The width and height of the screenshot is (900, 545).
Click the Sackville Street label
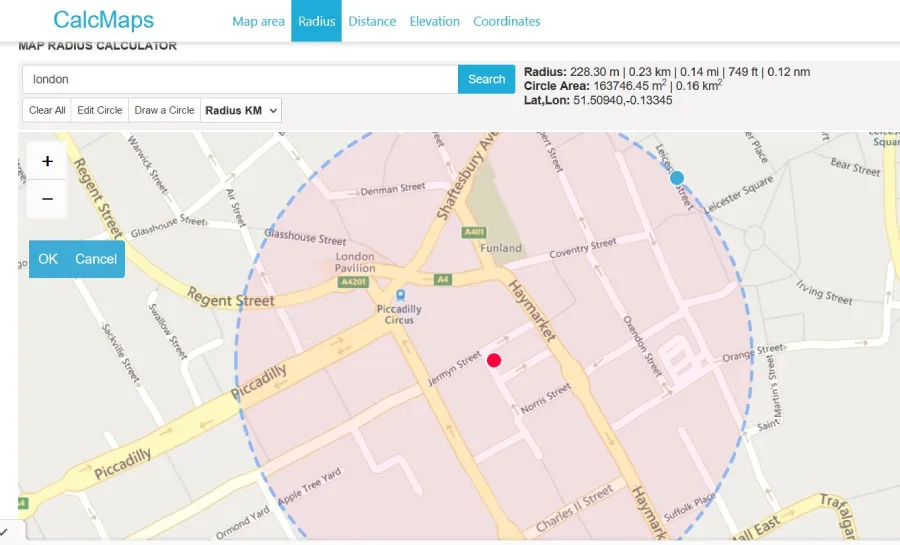121,353
